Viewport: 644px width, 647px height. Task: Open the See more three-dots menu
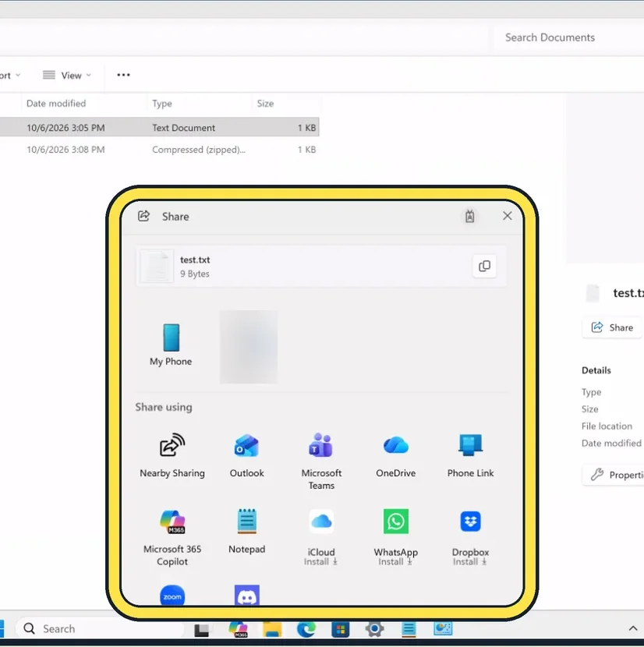tap(123, 75)
